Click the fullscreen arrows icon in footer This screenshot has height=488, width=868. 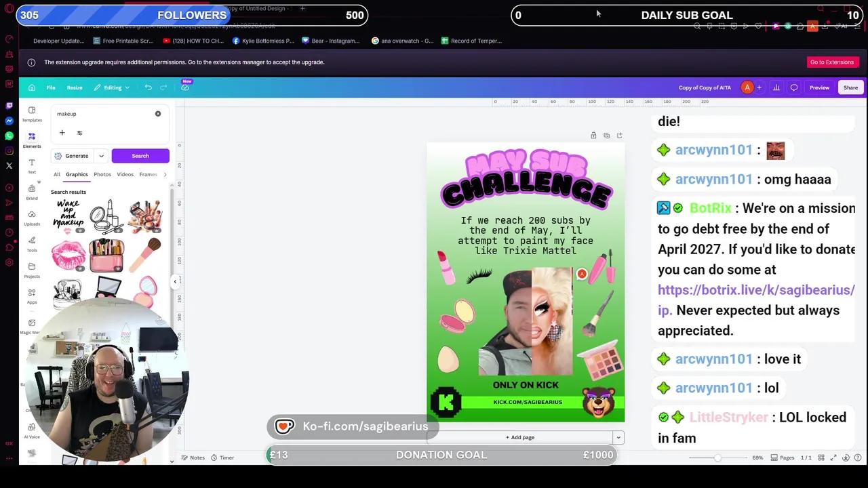pos(833,457)
